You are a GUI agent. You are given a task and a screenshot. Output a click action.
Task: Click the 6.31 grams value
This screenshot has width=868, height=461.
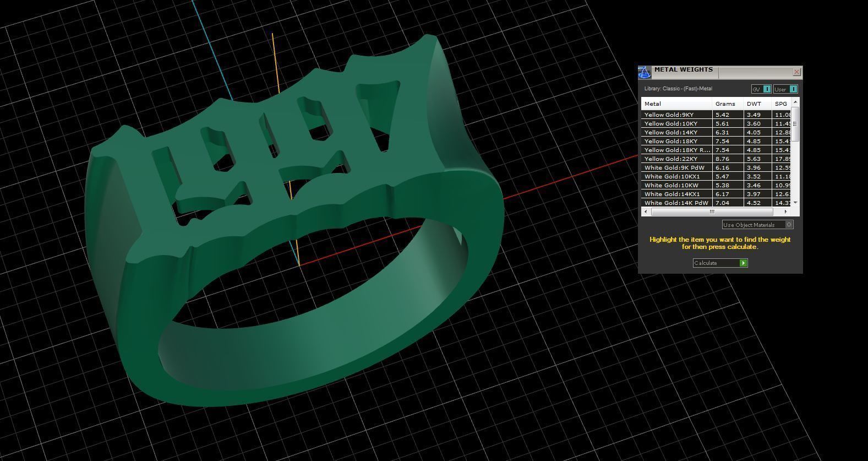click(x=722, y=132)
